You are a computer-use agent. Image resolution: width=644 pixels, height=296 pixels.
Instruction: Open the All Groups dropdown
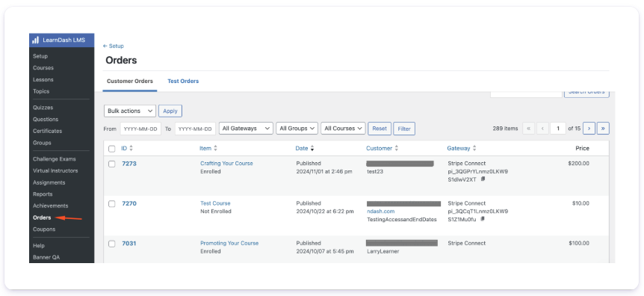[297, 129]
